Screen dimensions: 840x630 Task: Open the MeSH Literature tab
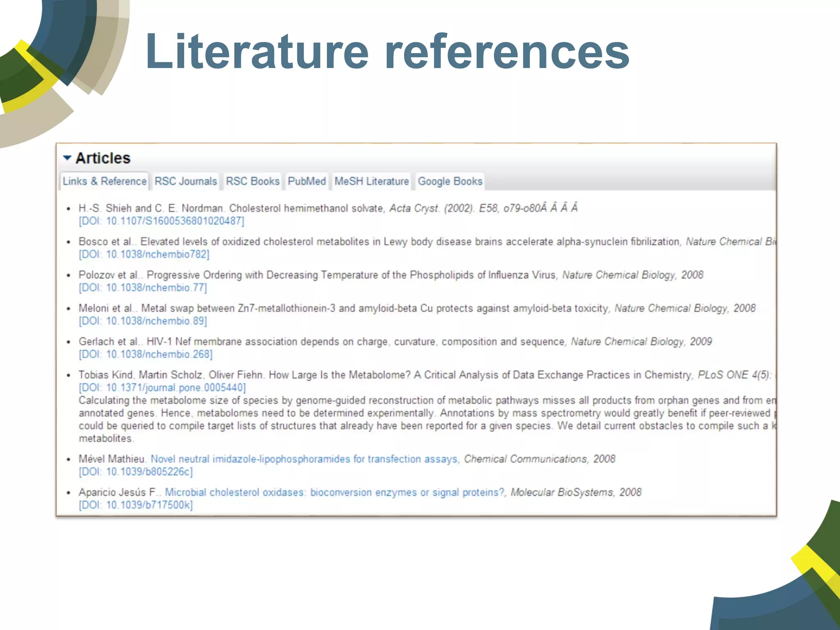pyautogui.click(x=372, y=181)
